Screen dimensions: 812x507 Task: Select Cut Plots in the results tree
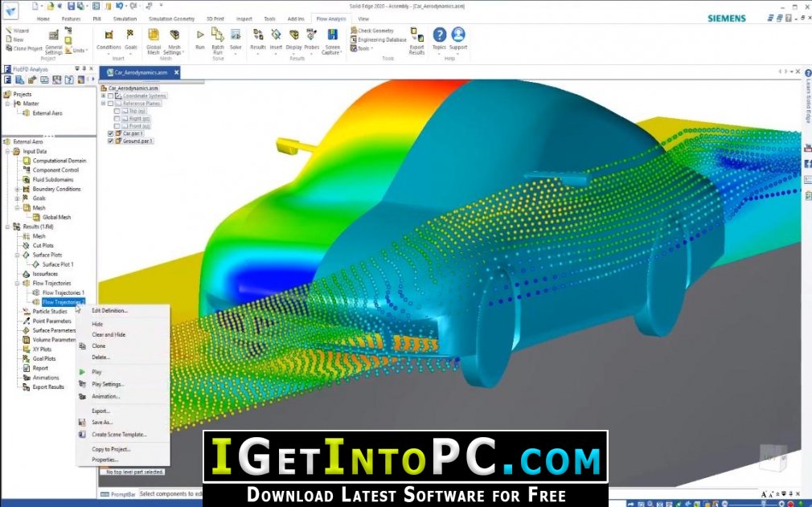[39, 245]
